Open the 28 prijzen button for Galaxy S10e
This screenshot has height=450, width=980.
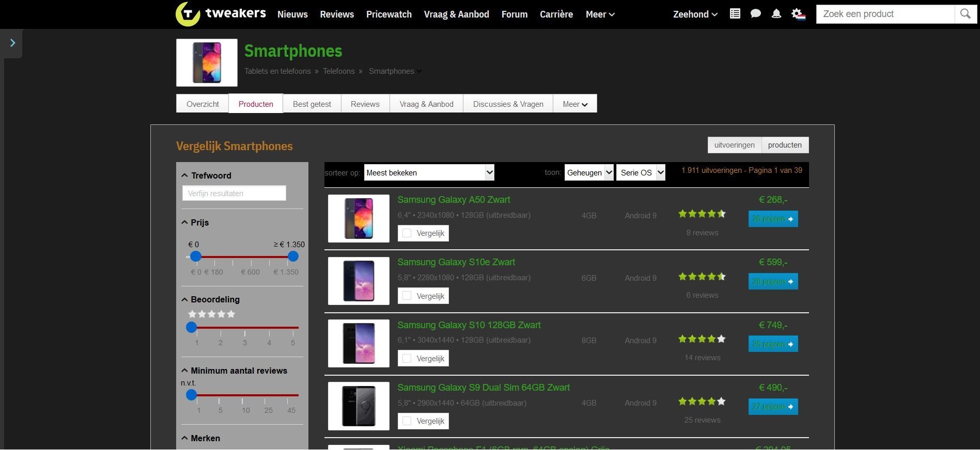point(773,281)
